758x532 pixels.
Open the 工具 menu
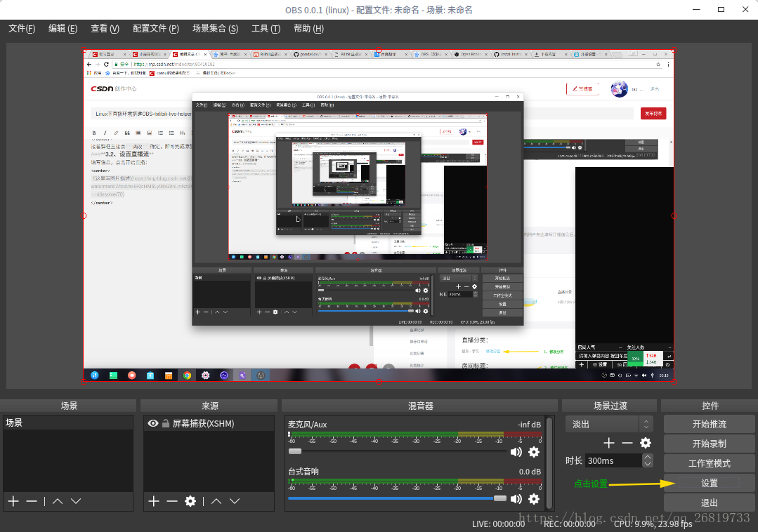pos(265,29)
